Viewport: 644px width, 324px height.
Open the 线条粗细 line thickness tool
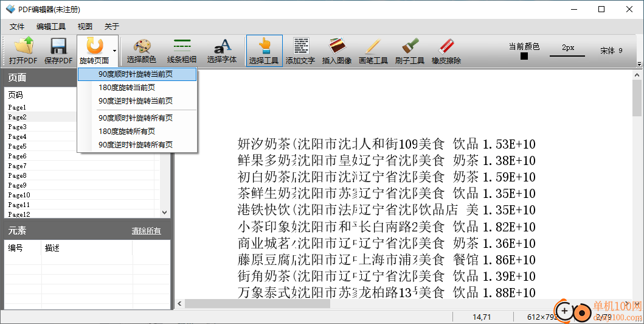(x=182, y=51)
